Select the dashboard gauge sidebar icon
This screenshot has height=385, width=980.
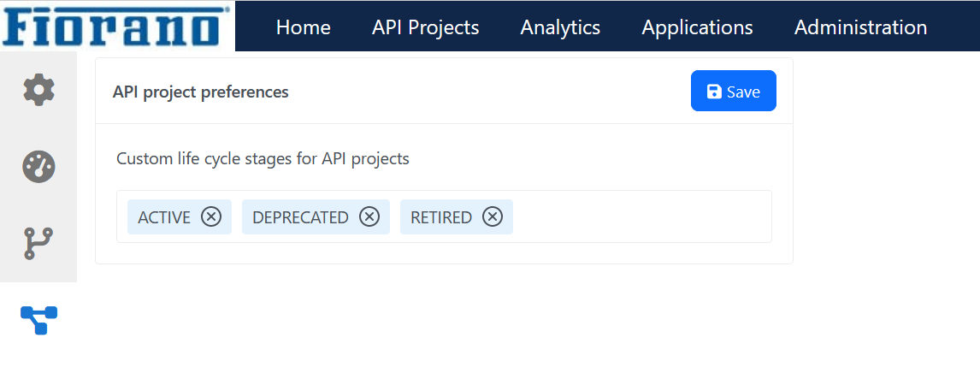[x=38, y=166]
